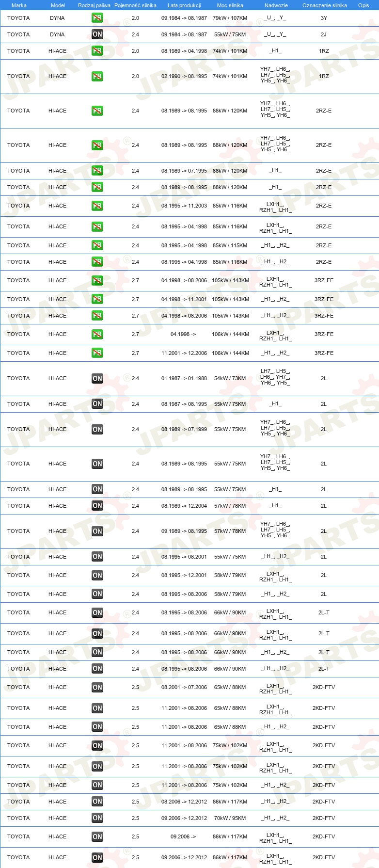Click engine code 2L in the 08.1987 -> 08.1995 row
This screenshot has height=868, width=379.
pos(324,404)
